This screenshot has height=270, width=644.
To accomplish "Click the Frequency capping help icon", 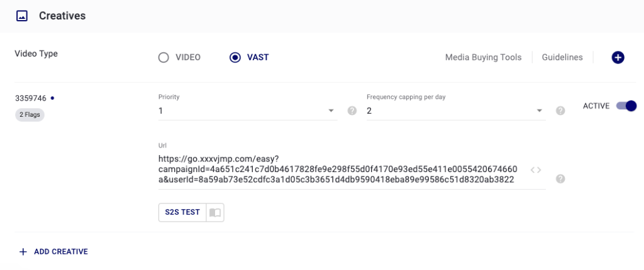I will point(560,111).
